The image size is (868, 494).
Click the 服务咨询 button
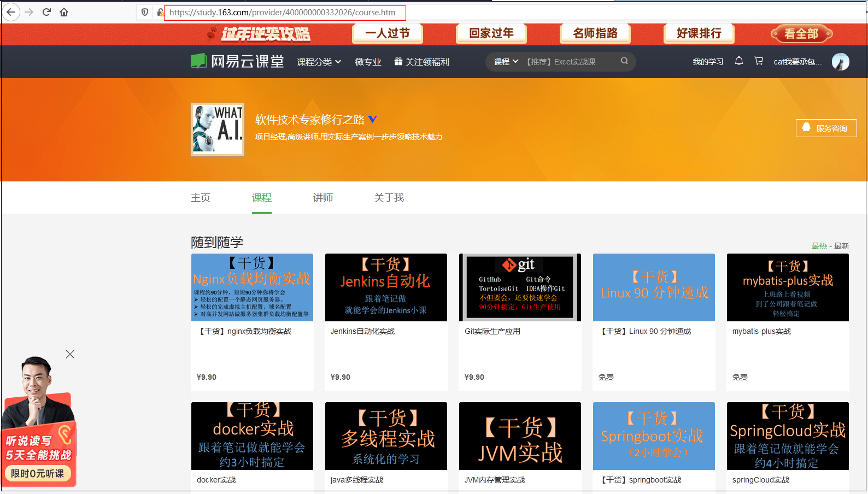[826, 128]
